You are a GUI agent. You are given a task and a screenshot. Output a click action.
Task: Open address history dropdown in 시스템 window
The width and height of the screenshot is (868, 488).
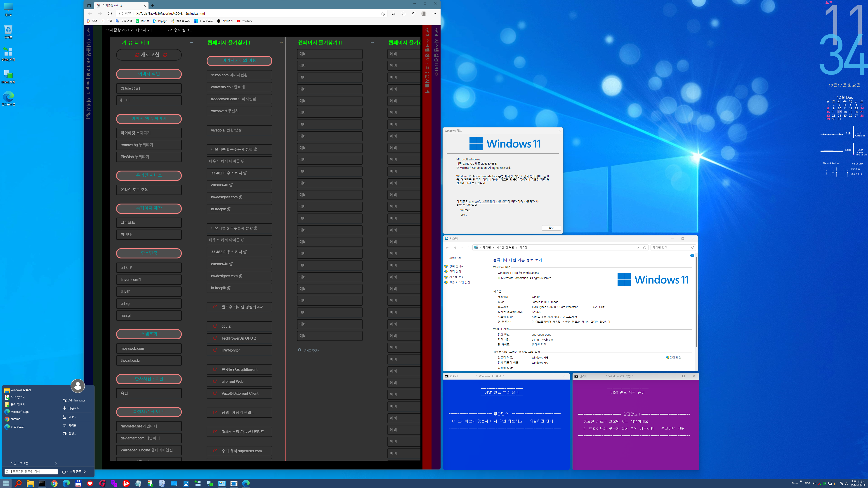click(x=637, y=248)
